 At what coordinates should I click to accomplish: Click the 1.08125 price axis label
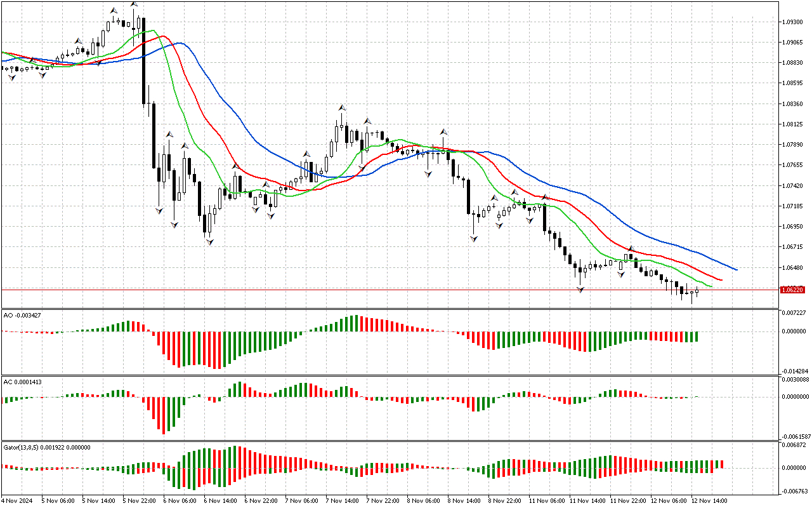(794, 124)
